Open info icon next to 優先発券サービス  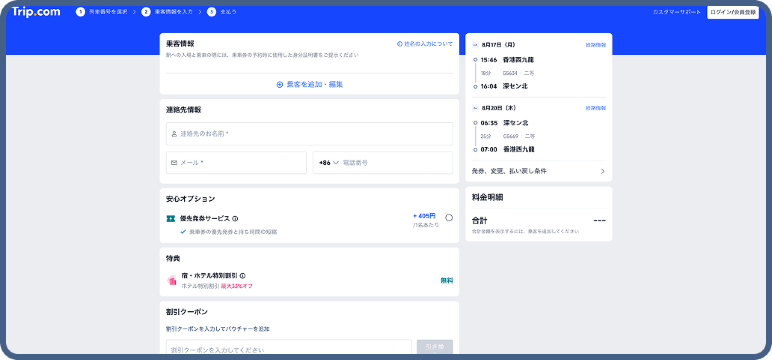click(235, 219)
